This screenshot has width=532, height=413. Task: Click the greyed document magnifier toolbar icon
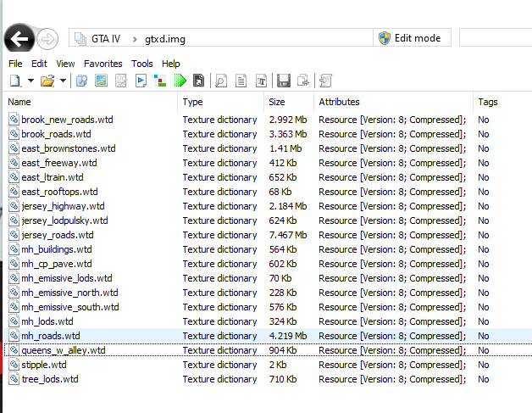click(221, 81)
